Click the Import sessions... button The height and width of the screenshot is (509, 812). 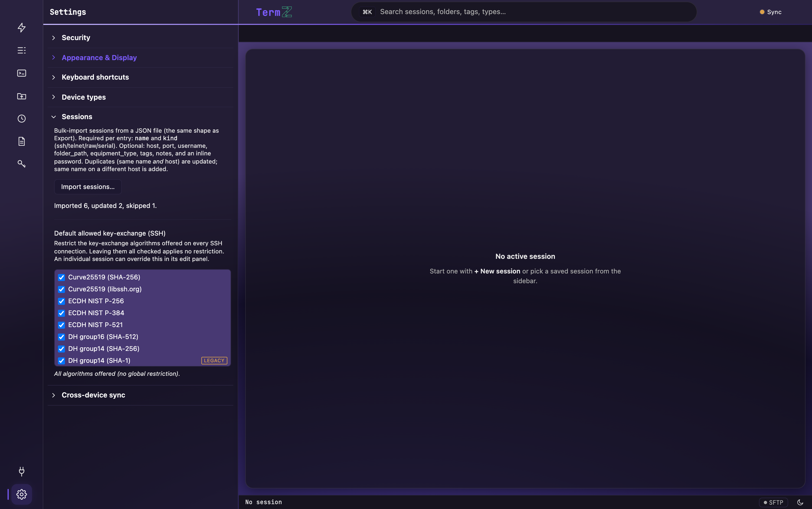tap(88, 187)
